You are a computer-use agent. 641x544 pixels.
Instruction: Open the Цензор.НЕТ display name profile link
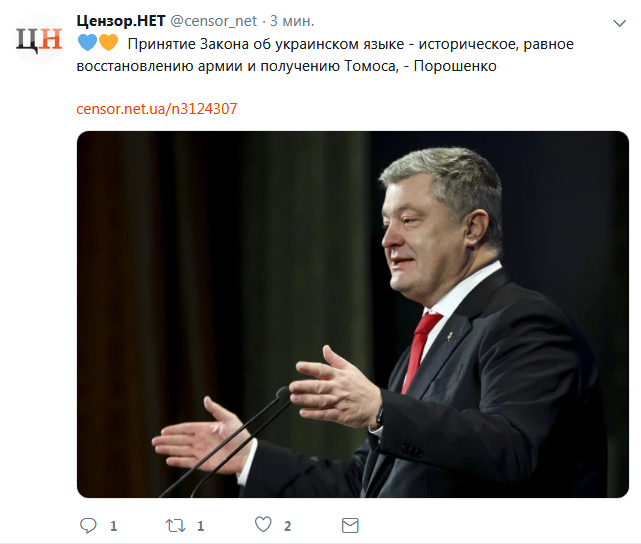121,21
